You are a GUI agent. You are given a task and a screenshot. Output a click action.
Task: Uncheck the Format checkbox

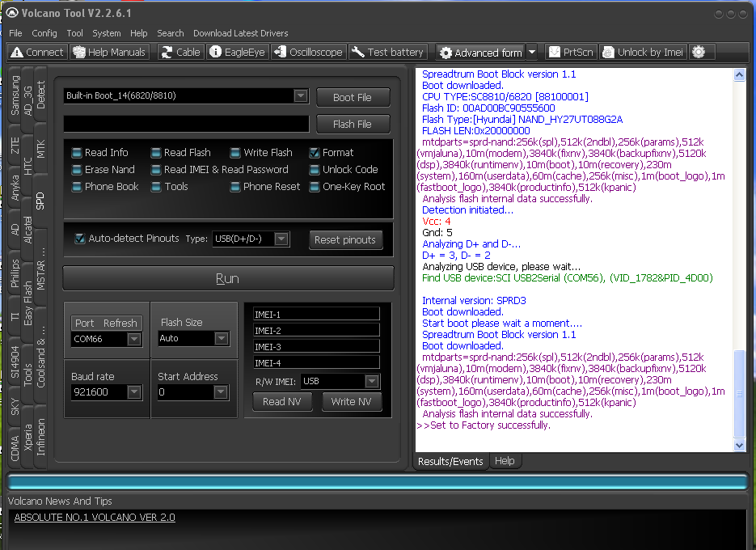point(315,153)
